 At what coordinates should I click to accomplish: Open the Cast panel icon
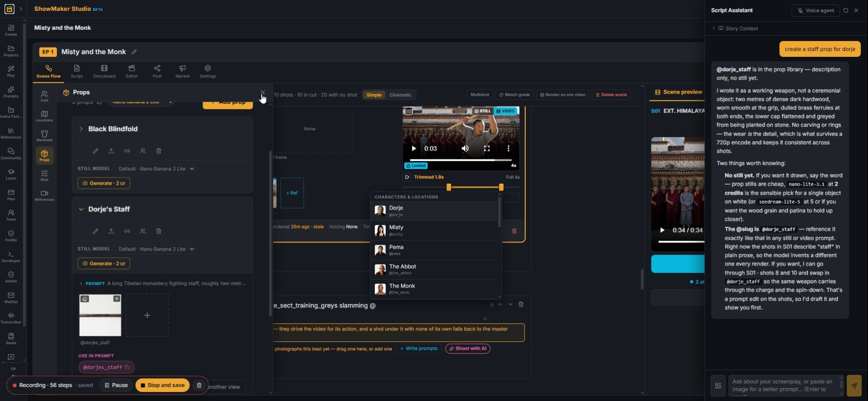coord(44,96)
